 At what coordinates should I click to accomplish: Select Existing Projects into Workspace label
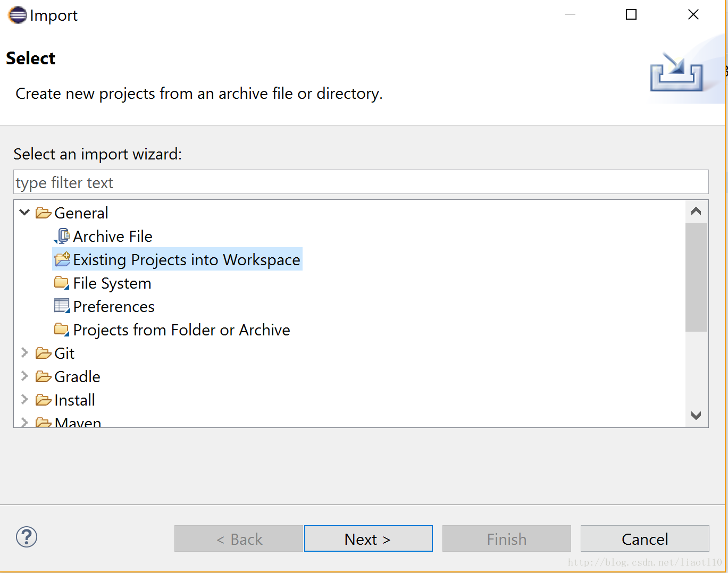[187, 260]
